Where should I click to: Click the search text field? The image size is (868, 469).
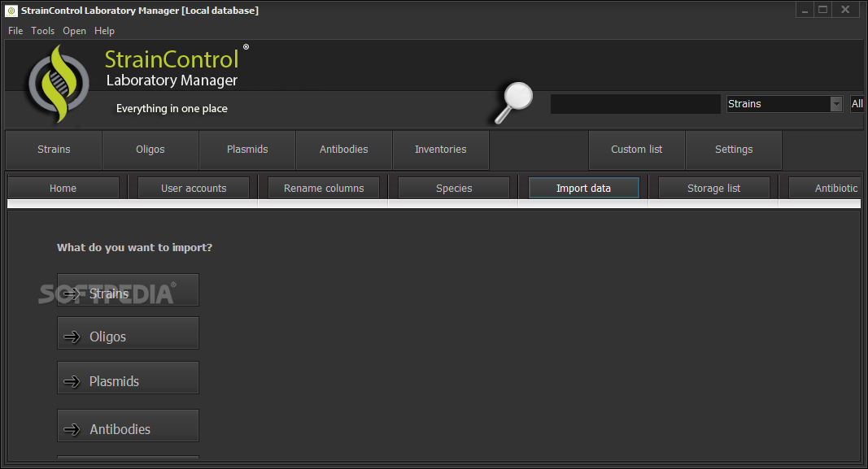(x=635, y=104)
